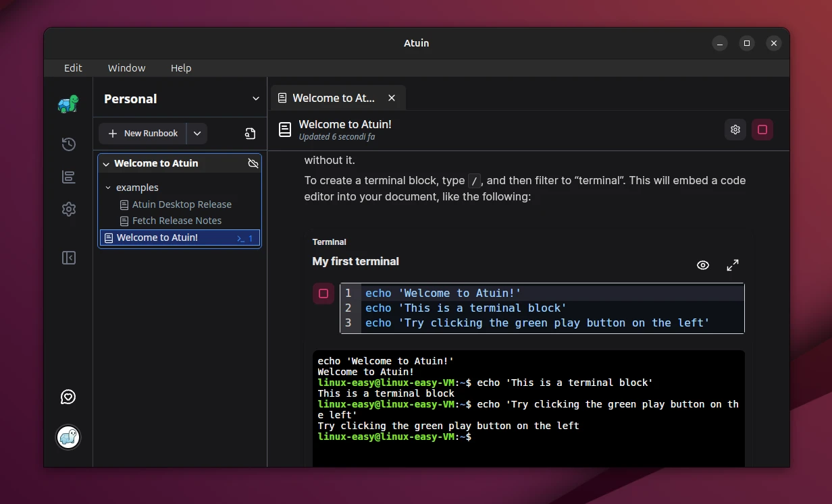Open the New Runbook dropdown arrow
The height and width of the screenshot is (504, 832).
click(197, 134)
